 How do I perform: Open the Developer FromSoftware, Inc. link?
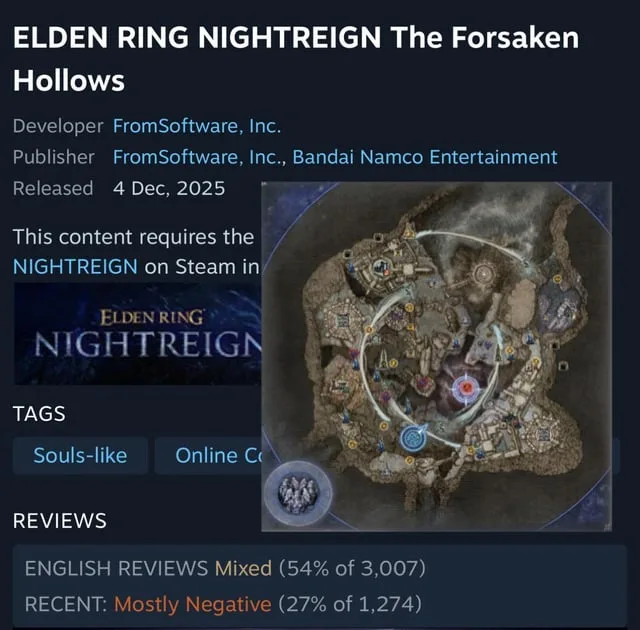point(197,126)
